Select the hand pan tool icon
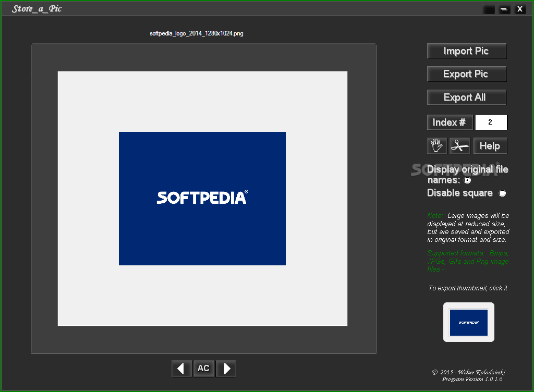Viewport: 534px width, 392px height. click(x=437, y=146)
